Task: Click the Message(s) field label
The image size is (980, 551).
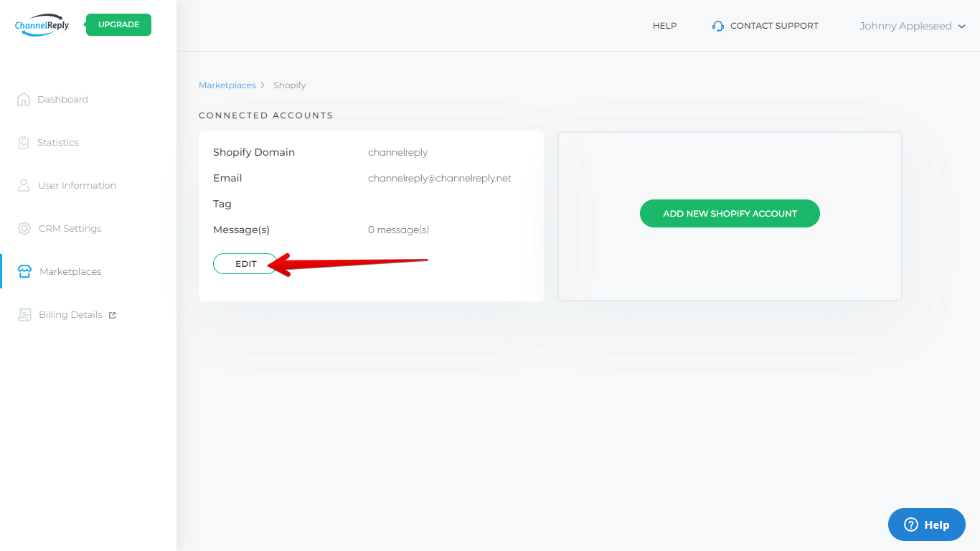Action: [x=241, y=230]
